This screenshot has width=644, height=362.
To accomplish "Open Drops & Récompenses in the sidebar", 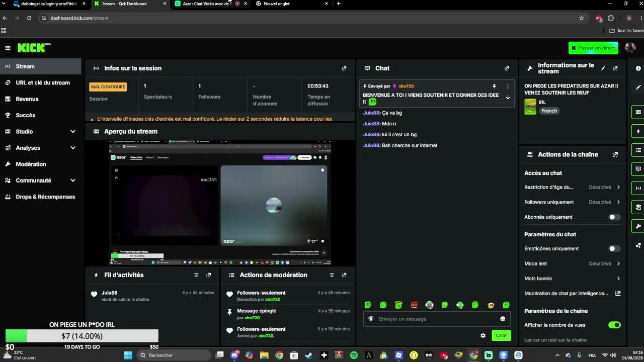I will pos(40,197).
